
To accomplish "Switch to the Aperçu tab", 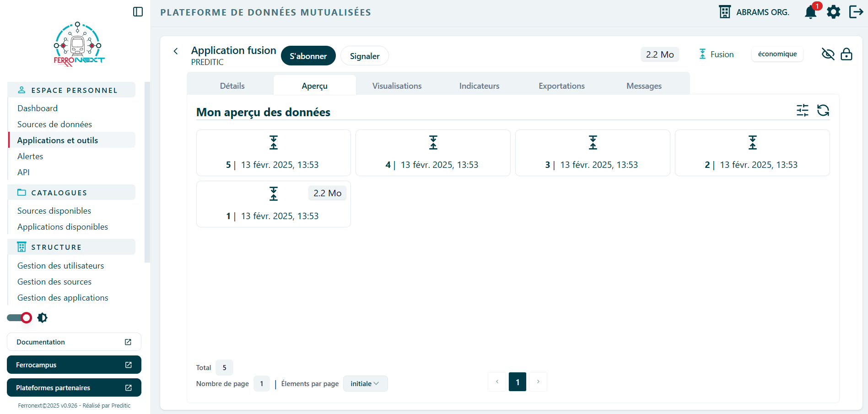I will pos(315,86).
